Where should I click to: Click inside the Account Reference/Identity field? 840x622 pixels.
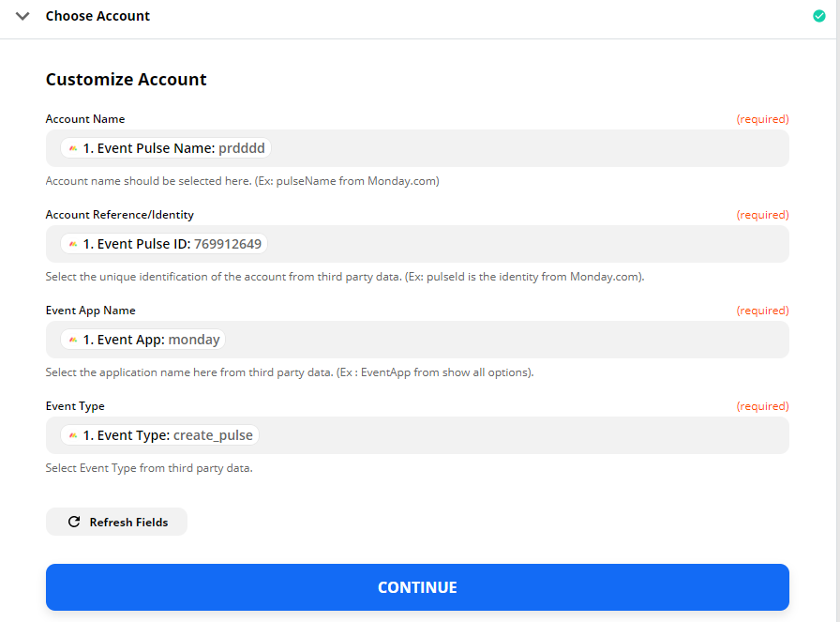(x=417, y=244)
